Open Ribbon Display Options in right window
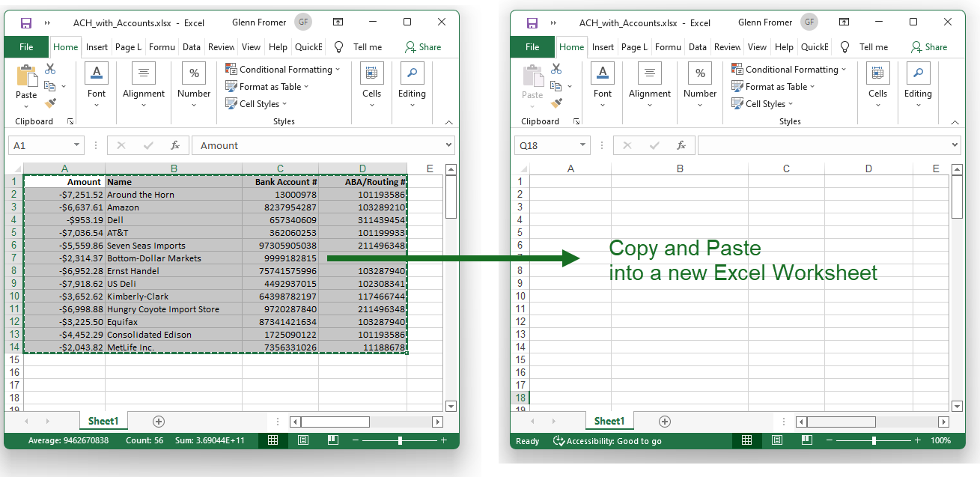Image resolution: width=980 pixels, height=477 pixels. coord(844,22)
